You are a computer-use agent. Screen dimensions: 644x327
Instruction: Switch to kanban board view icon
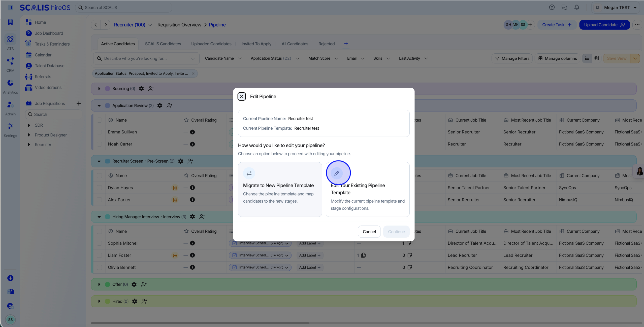pos(597,58)
